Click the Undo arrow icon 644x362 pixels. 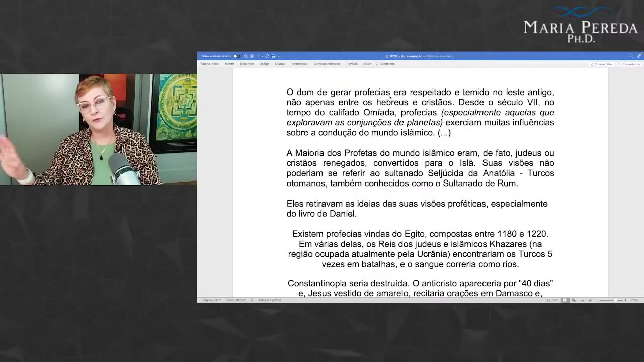pyautogui.click(x=258, y=56)
